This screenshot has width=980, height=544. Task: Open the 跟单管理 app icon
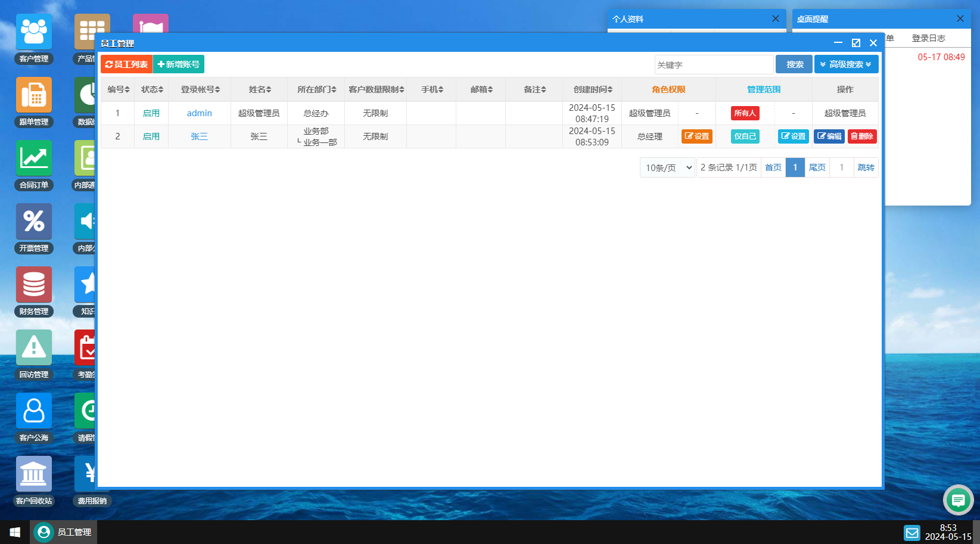coord(34,94)
